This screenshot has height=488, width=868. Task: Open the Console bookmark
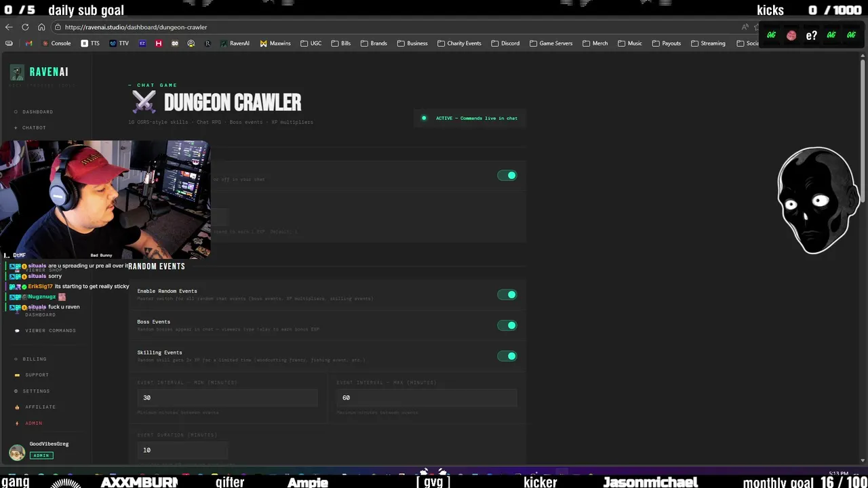click(x=56, y=43)
